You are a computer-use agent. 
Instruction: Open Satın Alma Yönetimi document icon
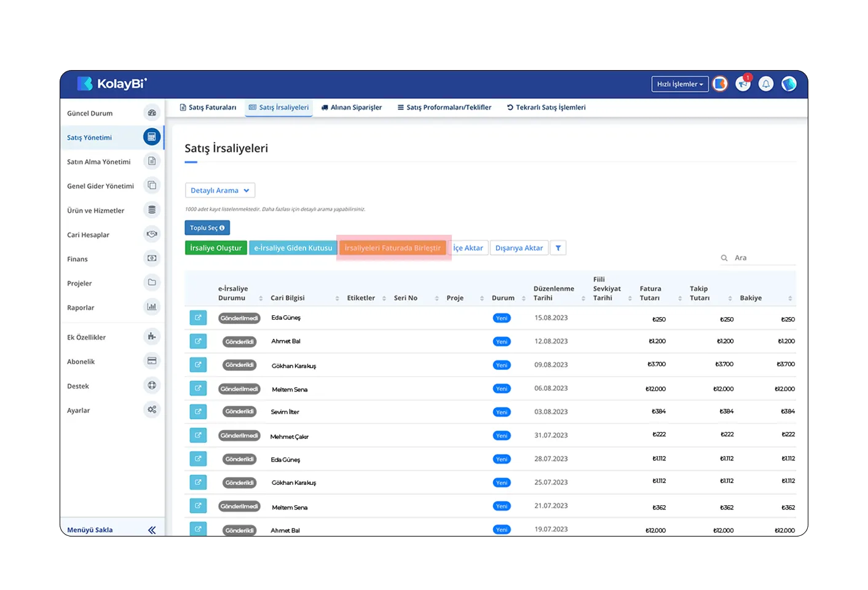click(152, 161)
